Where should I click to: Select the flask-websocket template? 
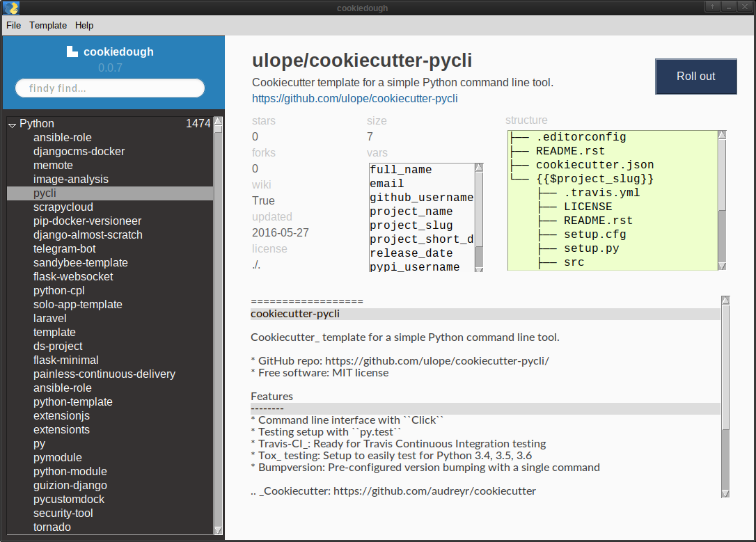73,277
